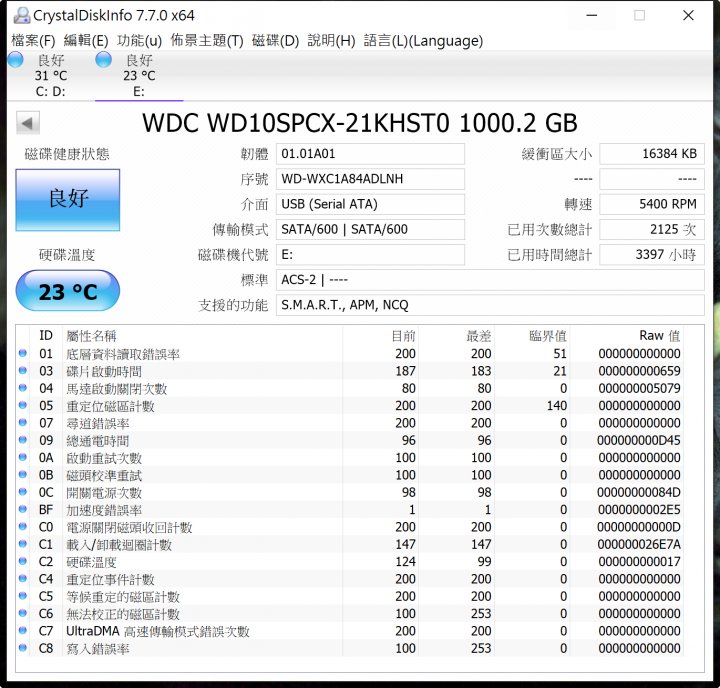
Task: Open the 檔案(F) menu
Action: point(33,40)
